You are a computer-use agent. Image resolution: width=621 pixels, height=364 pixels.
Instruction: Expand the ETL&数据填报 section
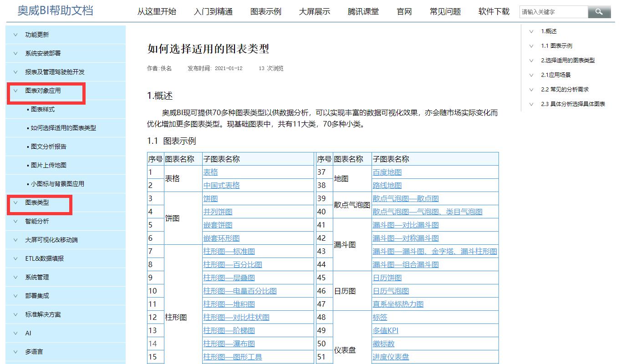[x=44, y=258]
